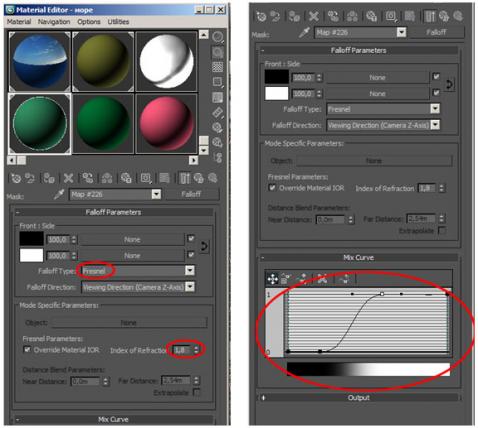Enable Extrapolate checkbox above the Mix Curve graph

(x=442, y=230)
